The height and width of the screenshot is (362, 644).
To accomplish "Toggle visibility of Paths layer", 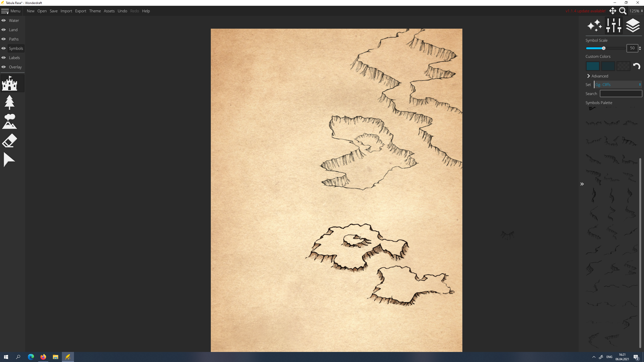I will coord(4,39).
